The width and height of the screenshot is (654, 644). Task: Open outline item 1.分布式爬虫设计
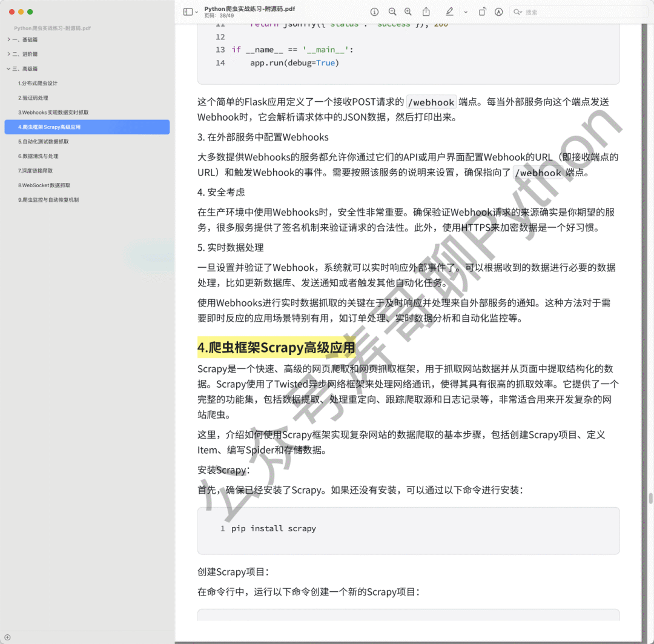point(38,83)
